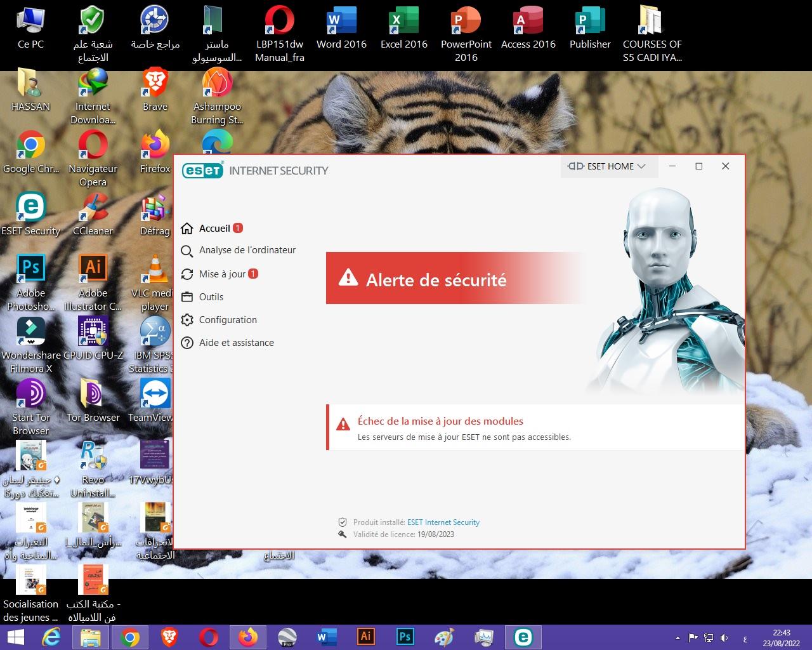Open PowerPoint 2016 desktop shortcut
812x650 pixels.
[466, 34]
